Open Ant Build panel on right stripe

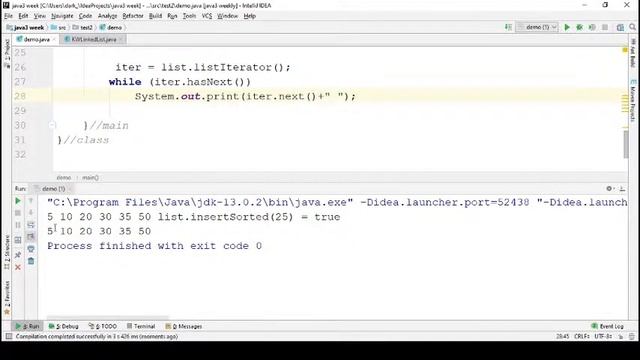pyautogui.click(x=633, y=52)
